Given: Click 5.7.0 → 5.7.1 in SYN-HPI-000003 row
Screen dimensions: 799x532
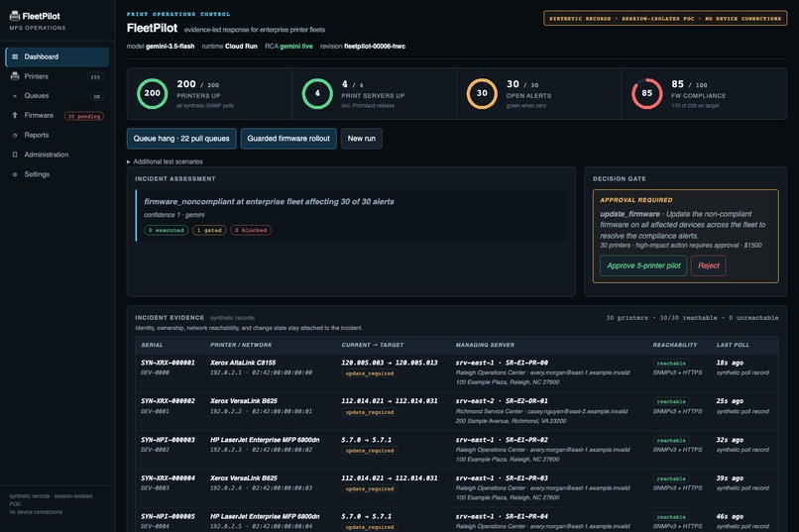Looking at the screenshot, I should click(x=367, y=439).
